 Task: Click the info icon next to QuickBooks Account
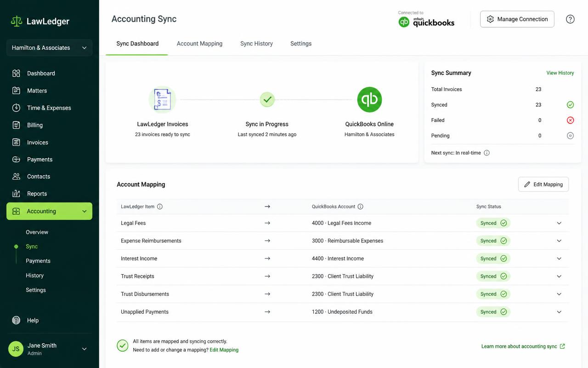pos(361,207)
